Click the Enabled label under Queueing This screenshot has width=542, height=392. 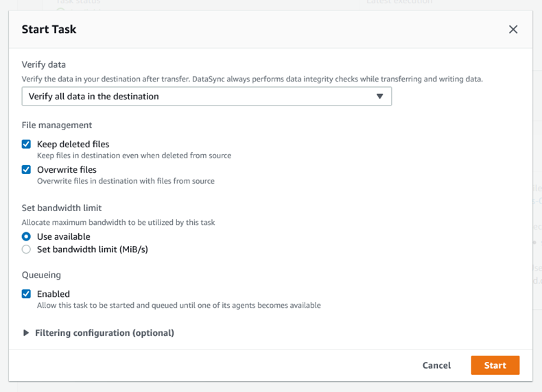pyautogui.click(x=54, y=294)
